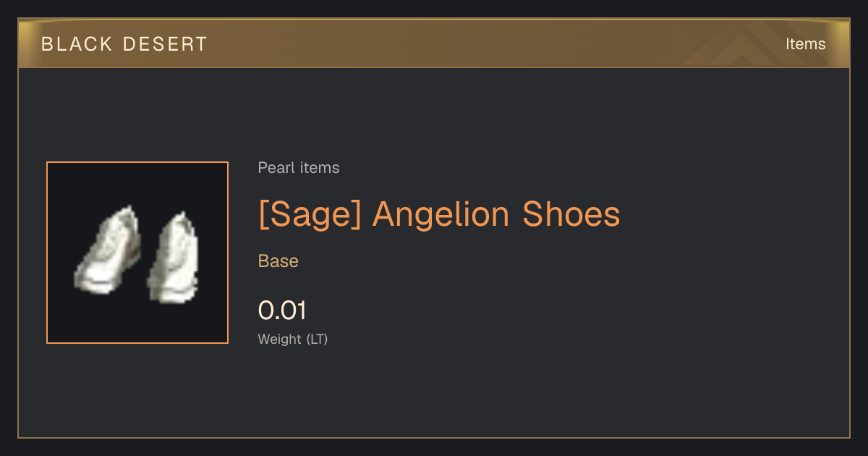The image size is (868, 456).
Task: Click the right white shoe in icon
Action: point(172,257)
